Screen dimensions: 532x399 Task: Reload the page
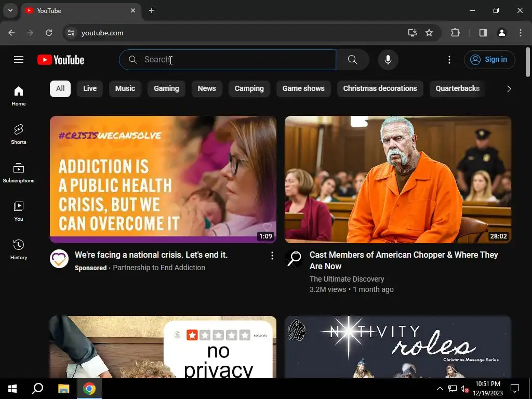49,33
